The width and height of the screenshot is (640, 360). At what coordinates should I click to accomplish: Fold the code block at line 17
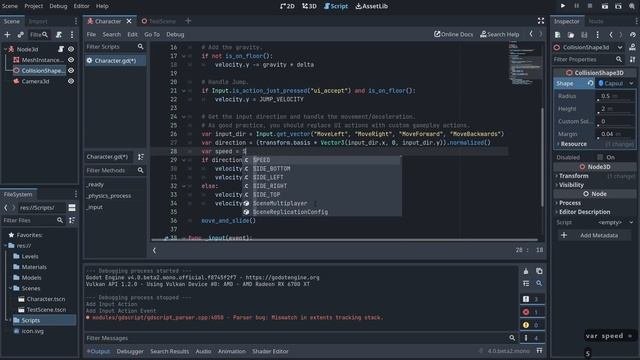pos(183,56)
